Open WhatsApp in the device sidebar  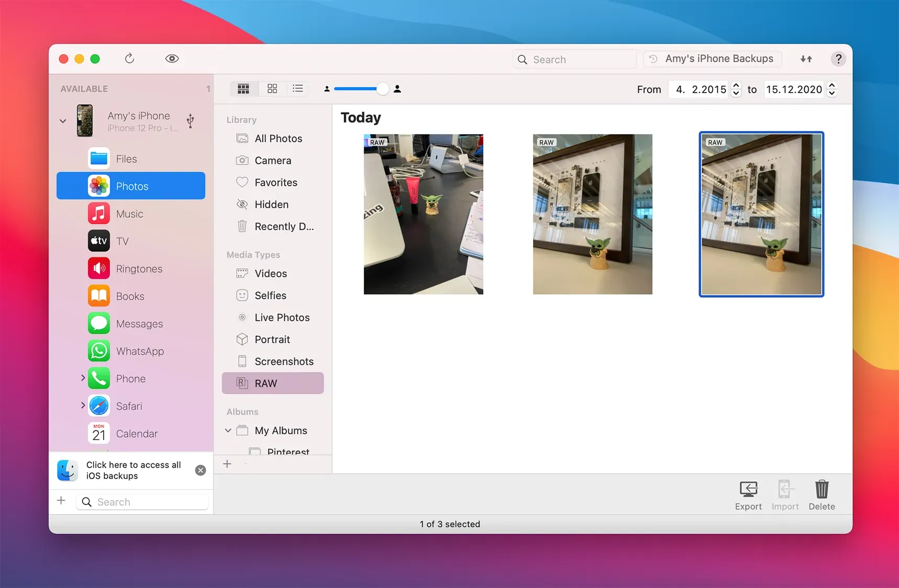coord(140,352)
